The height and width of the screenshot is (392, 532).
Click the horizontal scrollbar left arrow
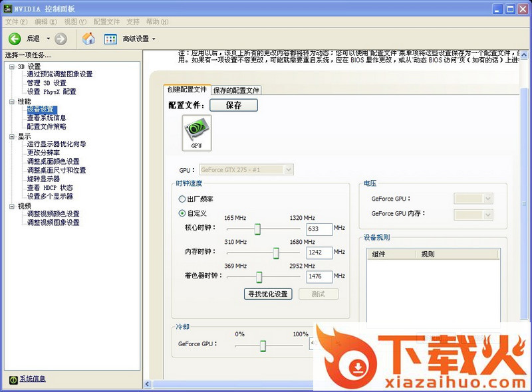147,384
